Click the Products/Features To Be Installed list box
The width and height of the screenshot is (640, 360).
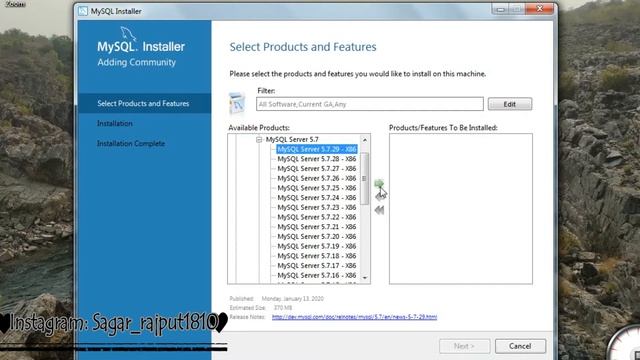coord(461,209)
